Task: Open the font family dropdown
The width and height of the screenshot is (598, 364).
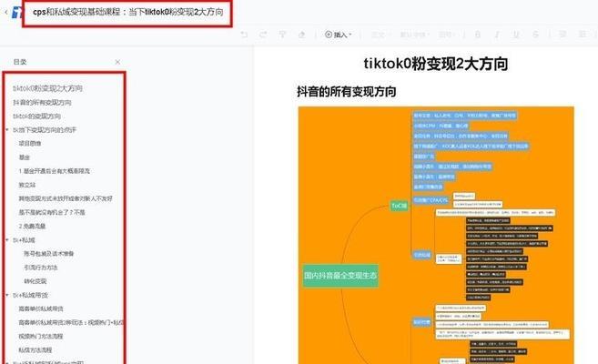Action: point(413,35)
